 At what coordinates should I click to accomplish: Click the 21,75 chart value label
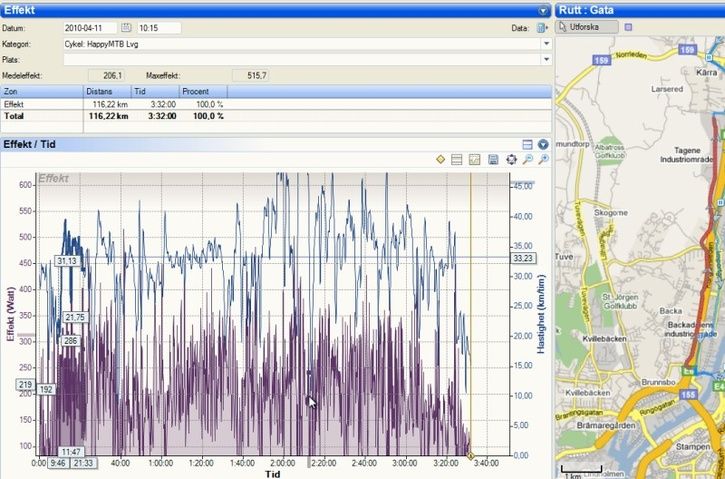point(75,318)
